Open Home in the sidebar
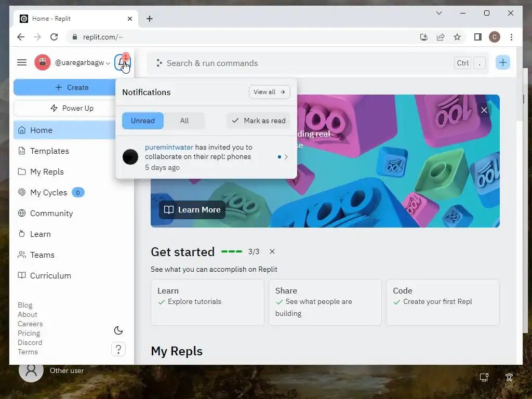 click(65, 130)
